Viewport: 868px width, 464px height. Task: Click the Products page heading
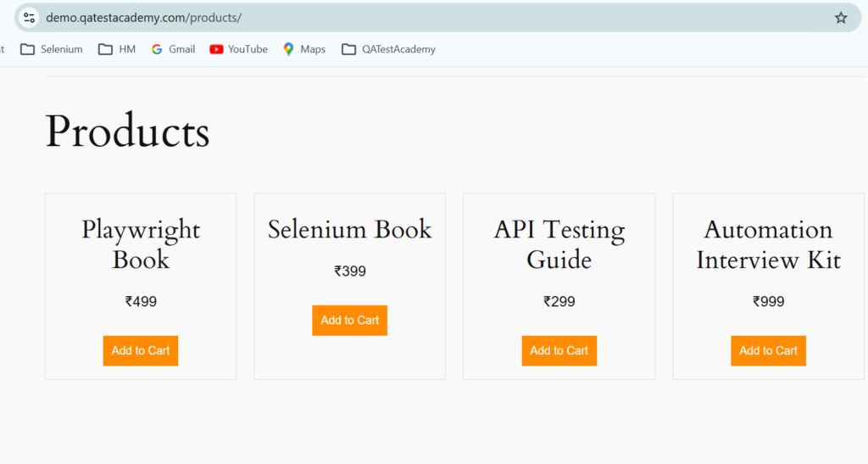coord(127,132)
